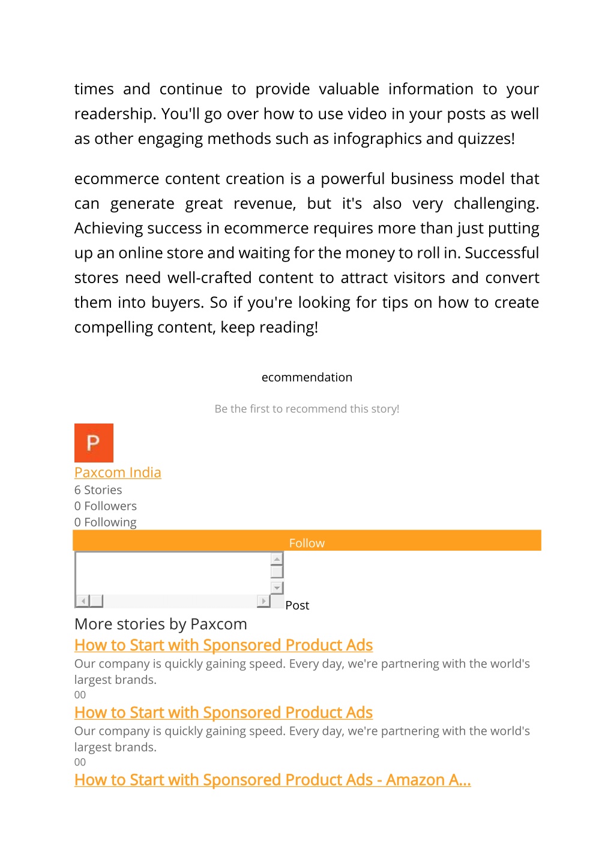Image resolution: width=614 pixels, height=868 pixels.
Task: Click the comment box scroll-left arrow
Action: (x=83, y=600)
